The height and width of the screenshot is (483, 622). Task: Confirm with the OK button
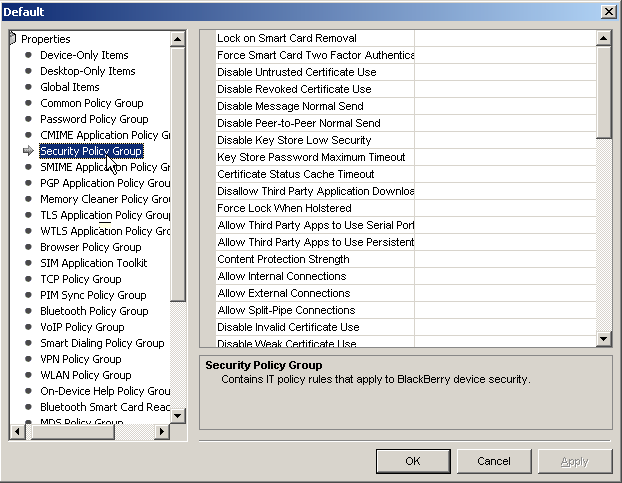(x=413, y=461)
